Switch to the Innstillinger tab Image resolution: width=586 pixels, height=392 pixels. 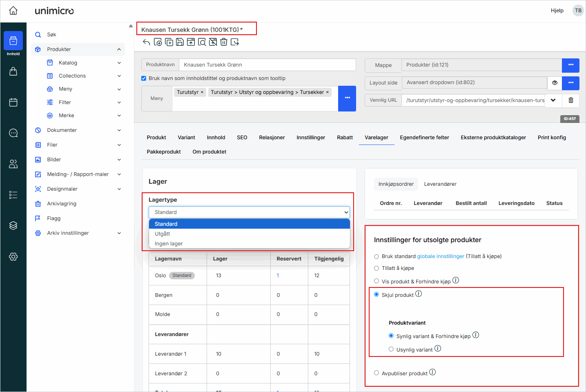[x=311, y=138]
